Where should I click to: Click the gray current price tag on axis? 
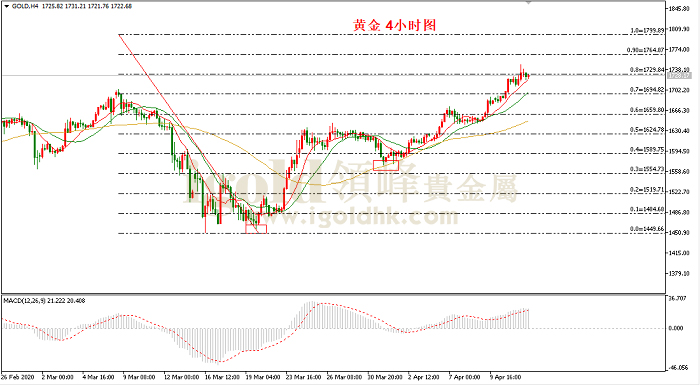pos(679,76)
